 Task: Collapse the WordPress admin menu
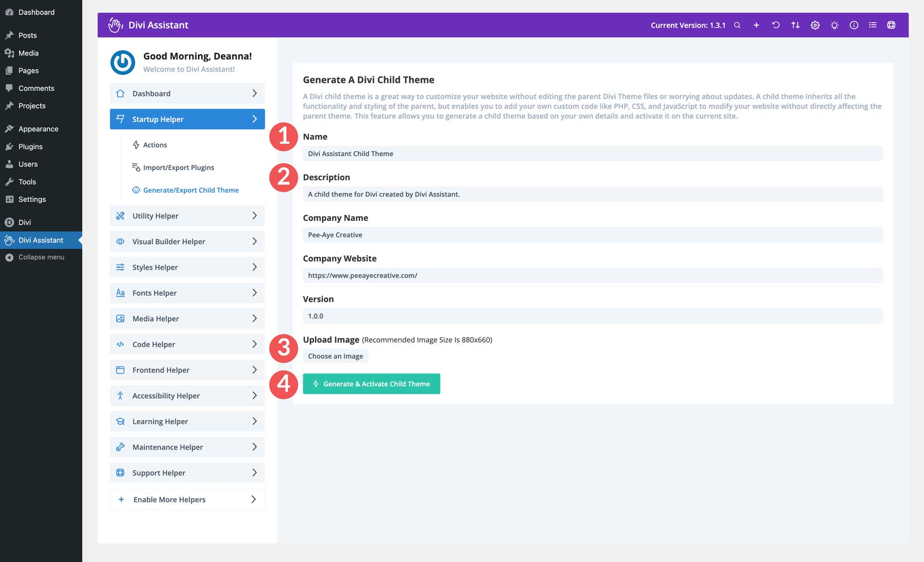point(41,257)
